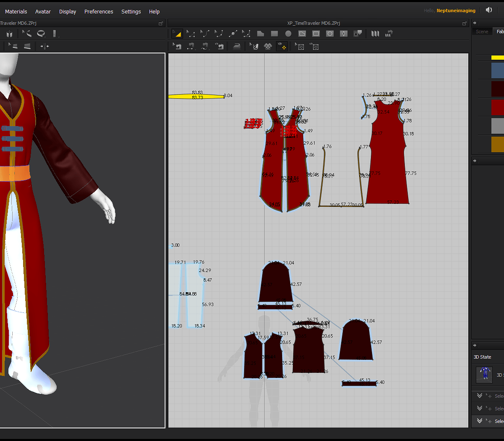504x441 pixels.
Task: Collapse the empty middle panel arrow
Action: click(475, 161)
